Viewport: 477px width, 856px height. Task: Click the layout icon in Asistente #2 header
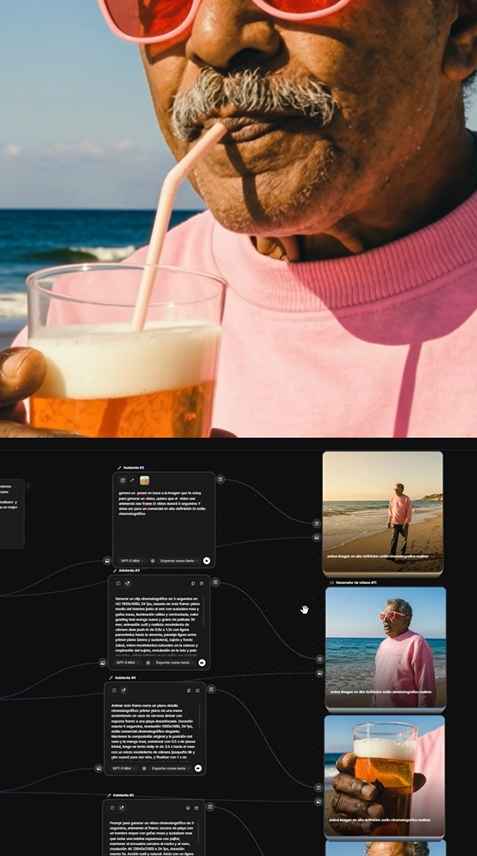pyautogui.click(x=123, y=480)
